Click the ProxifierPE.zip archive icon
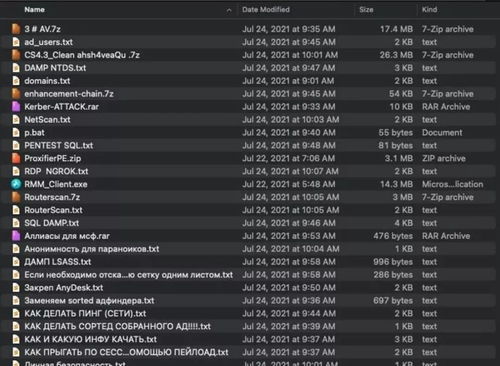 pyautogui.click(x=16, y=158)
